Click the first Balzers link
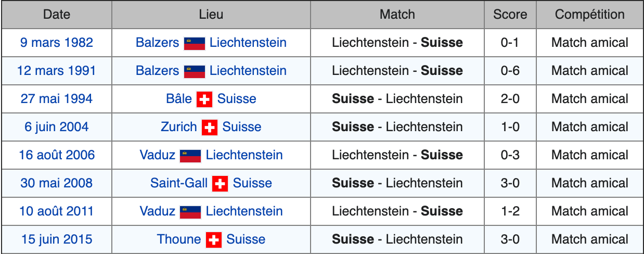 [x=157, y=43]
